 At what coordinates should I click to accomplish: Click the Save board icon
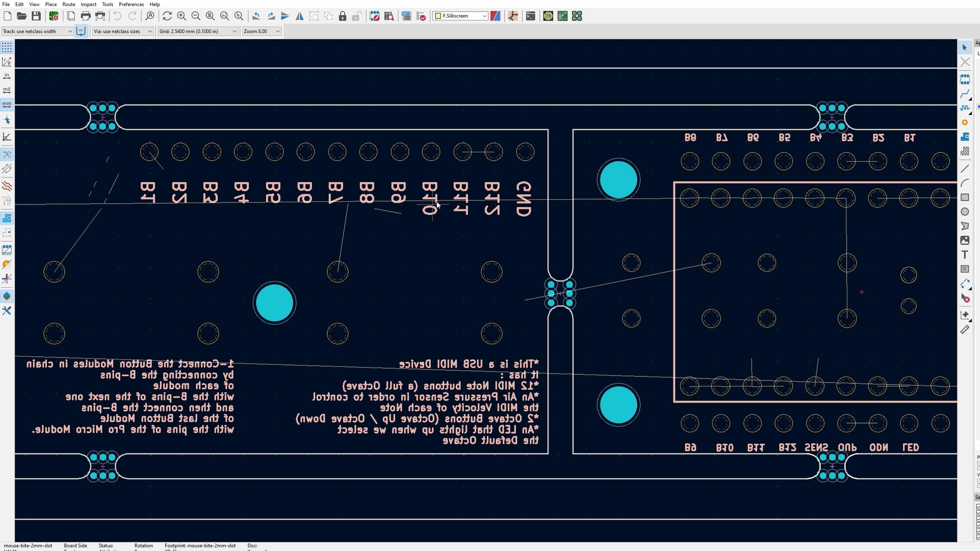tap(36, 16)
